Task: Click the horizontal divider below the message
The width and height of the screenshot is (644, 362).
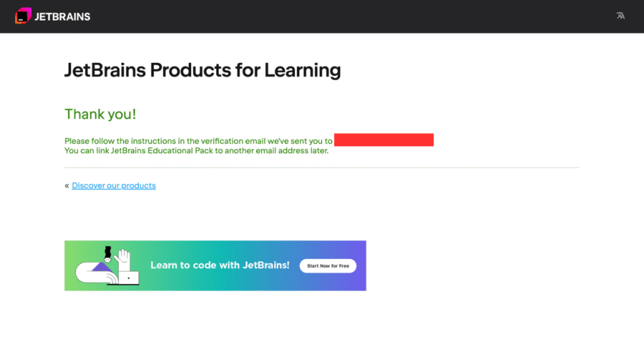Action: pyautogui.click(x=322, y=168)
